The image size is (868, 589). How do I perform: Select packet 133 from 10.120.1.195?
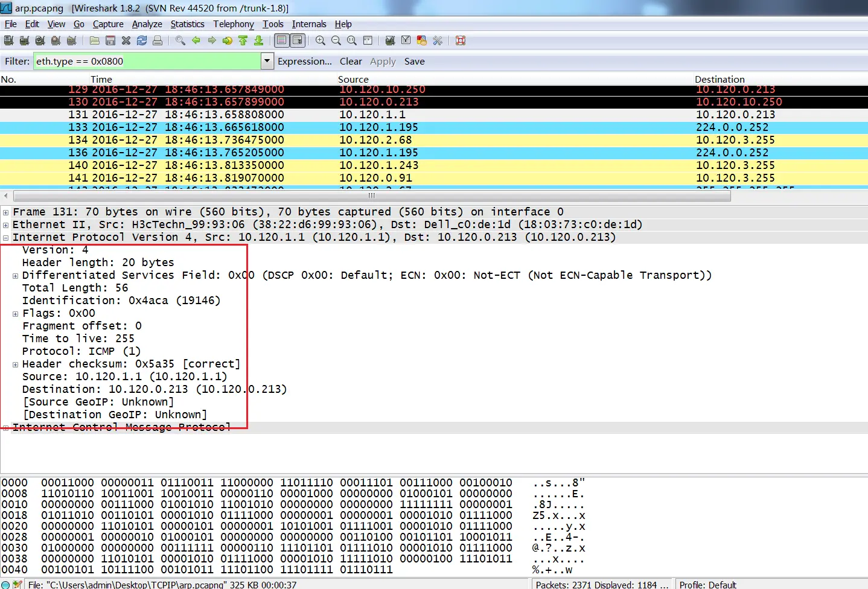click(x=434, y=127)
